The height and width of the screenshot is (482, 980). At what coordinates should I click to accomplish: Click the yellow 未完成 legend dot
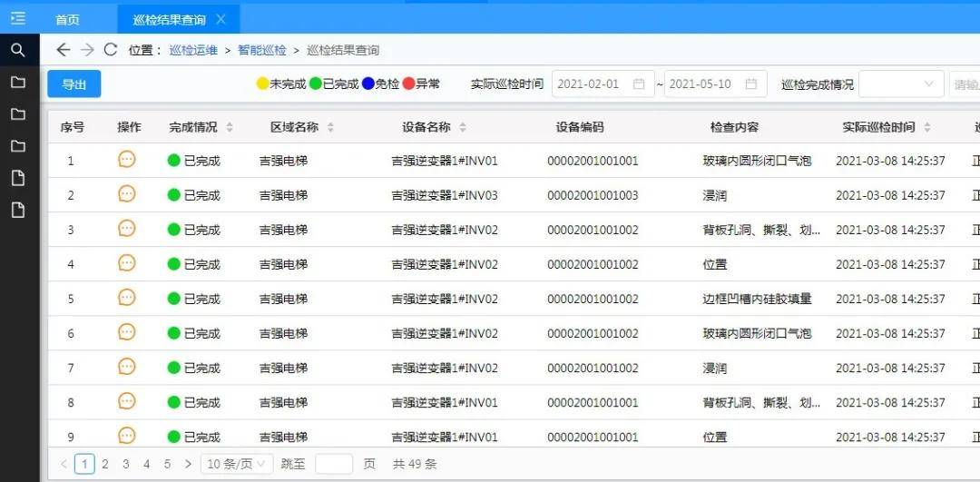pyautogui.click(x=262, y=84)
